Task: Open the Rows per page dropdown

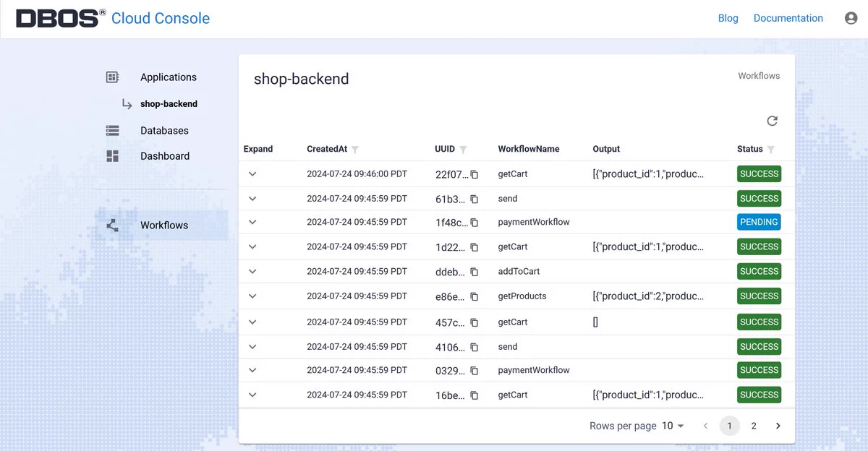Action: pyautogui.click(x=673, y=426)
